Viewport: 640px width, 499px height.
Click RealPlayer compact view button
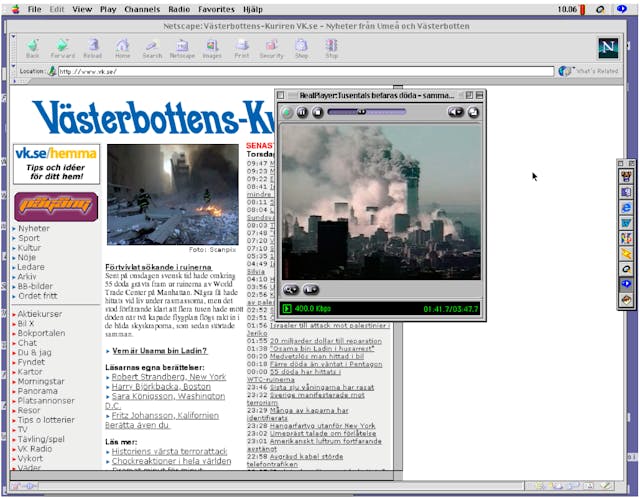click(x=473, y=112)
